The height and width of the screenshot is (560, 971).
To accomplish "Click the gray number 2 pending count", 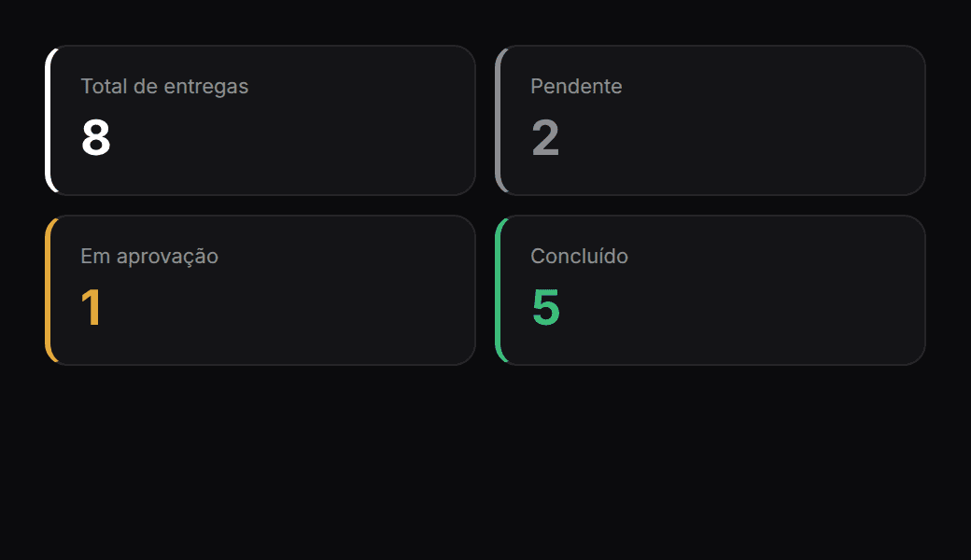I will pyautogui.click(x=545, y=137).
